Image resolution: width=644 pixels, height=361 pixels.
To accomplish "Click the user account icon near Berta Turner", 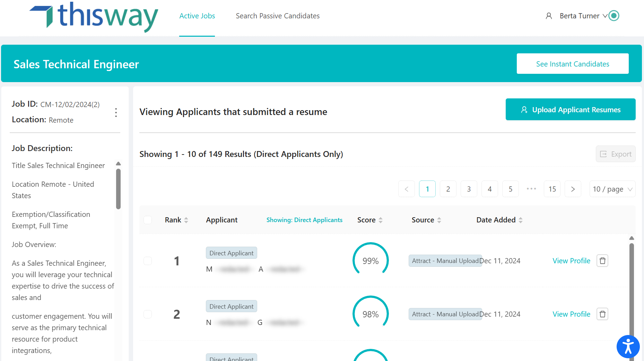I will click(x=549, y=16).
